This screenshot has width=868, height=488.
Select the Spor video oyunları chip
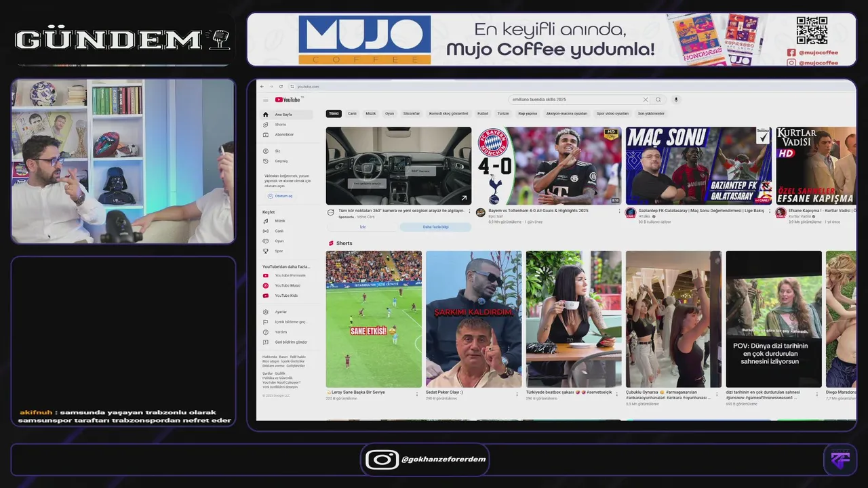[612, 114]
